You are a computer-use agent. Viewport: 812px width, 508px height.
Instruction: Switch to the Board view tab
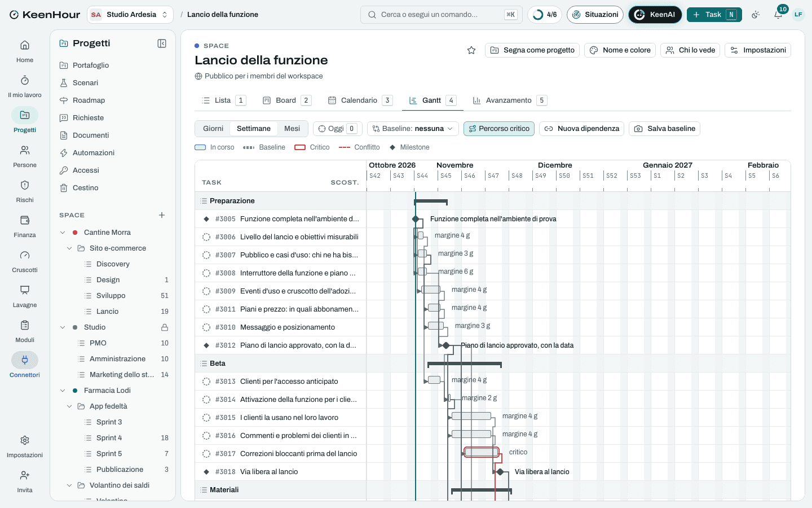click(x=287, y=100)
